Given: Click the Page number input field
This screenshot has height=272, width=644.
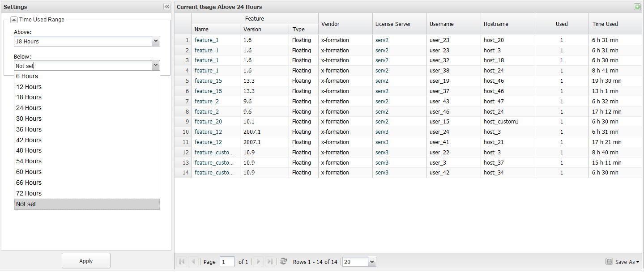Looking at the screenshot, I should (x=227, y=262).
